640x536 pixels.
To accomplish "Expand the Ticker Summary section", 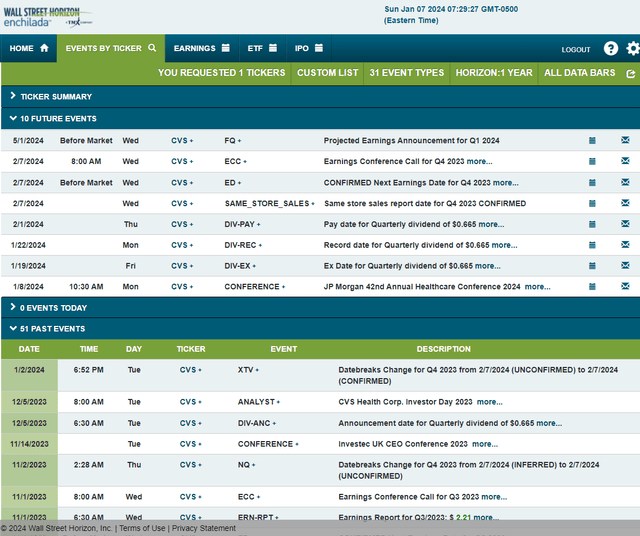I will pyautogui.click(x=13, y=96).
